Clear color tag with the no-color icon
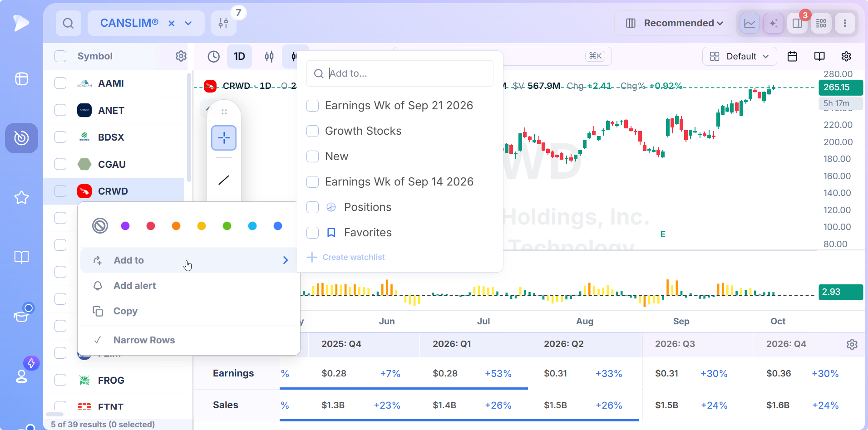This screenshot has height=430, width=868. click(100, 225)
